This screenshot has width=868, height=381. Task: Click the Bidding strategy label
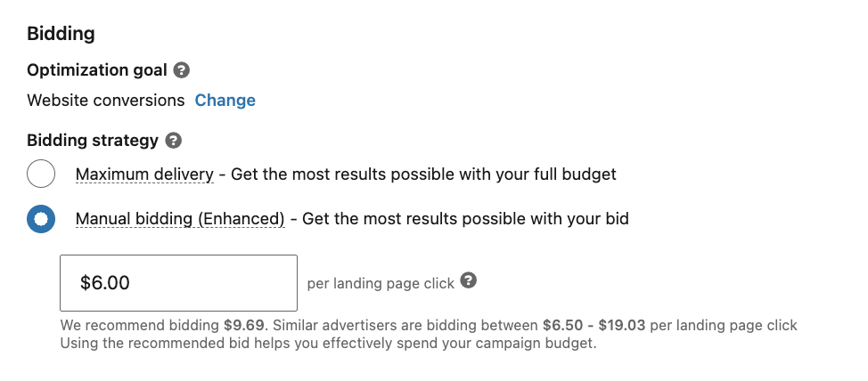[x=93, y=141]
